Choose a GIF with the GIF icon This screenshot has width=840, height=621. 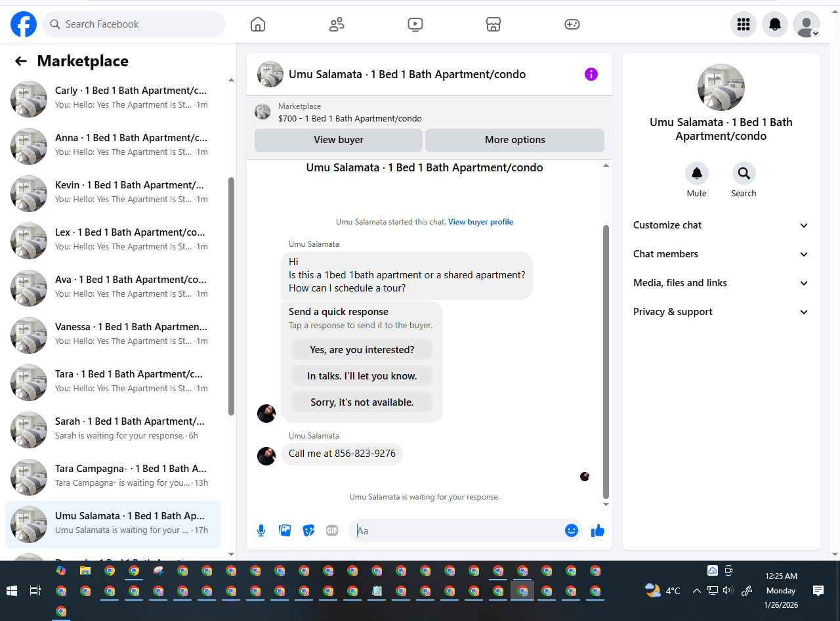click(332, 530)
